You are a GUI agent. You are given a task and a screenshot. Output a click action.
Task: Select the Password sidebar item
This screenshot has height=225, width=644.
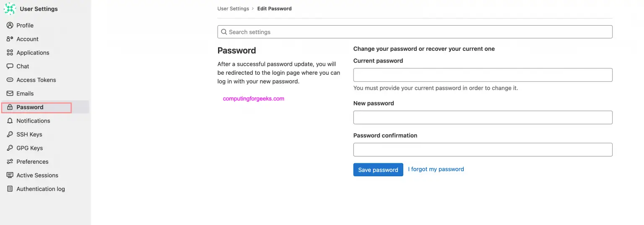(x=30, y=107)
